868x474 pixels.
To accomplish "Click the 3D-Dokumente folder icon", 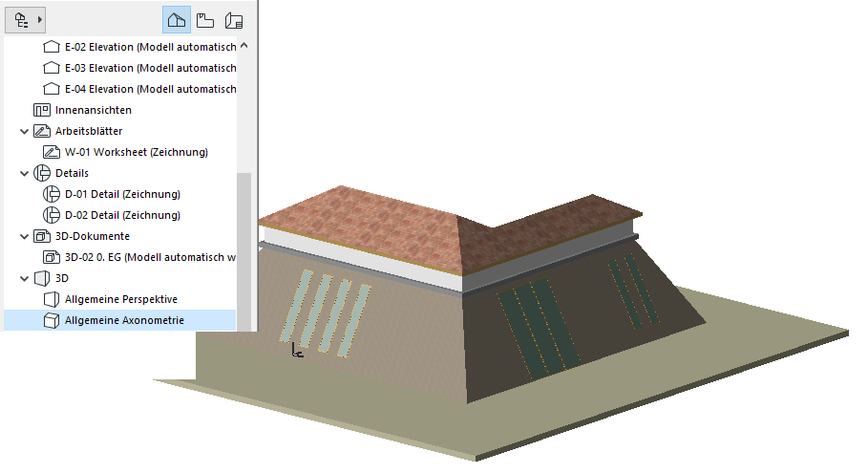I will pos(42,236).
